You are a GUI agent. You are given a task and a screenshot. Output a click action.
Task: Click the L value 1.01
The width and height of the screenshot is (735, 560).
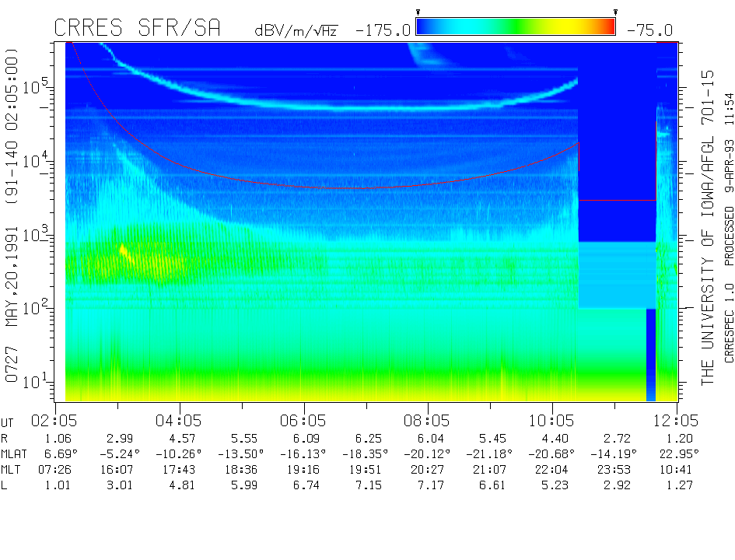pyautogui.click(x=58, y=485)
